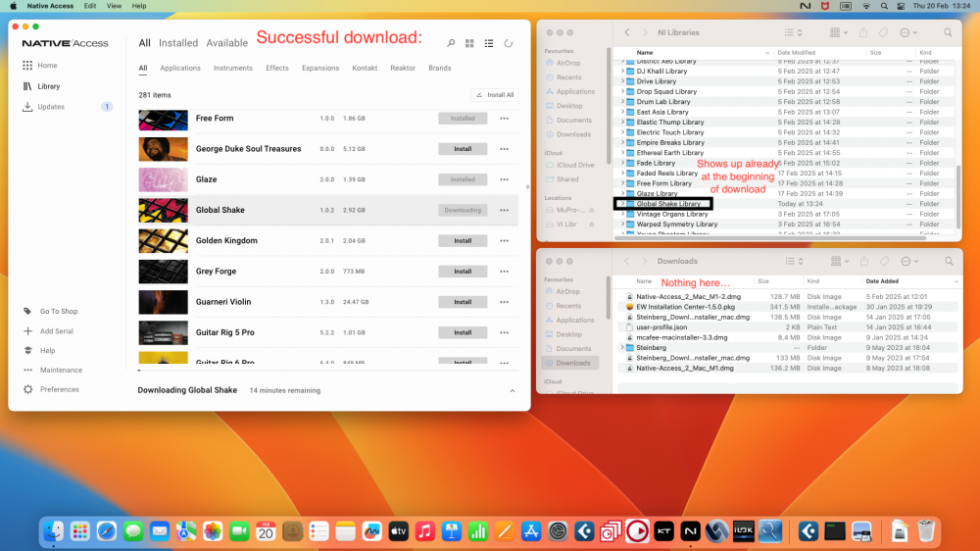Click Glaze product thumbnail
The height and width of the screenshot is (551, 980).
click(163, 179)
